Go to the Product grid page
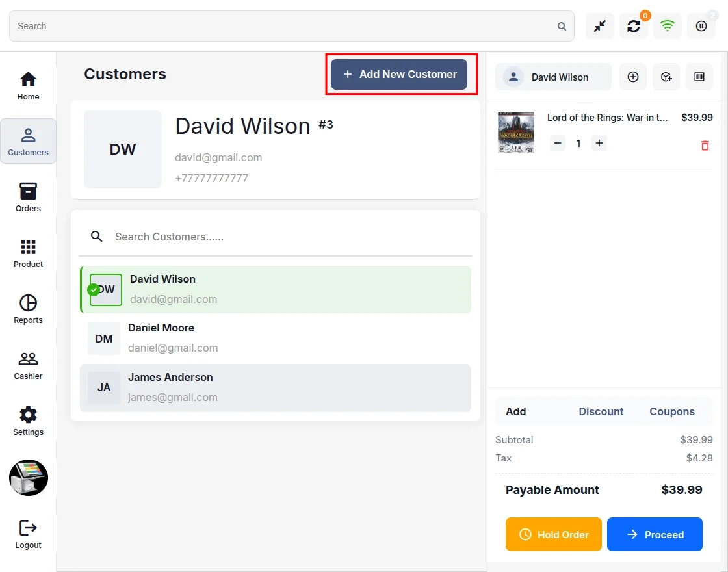 (28, 253)
